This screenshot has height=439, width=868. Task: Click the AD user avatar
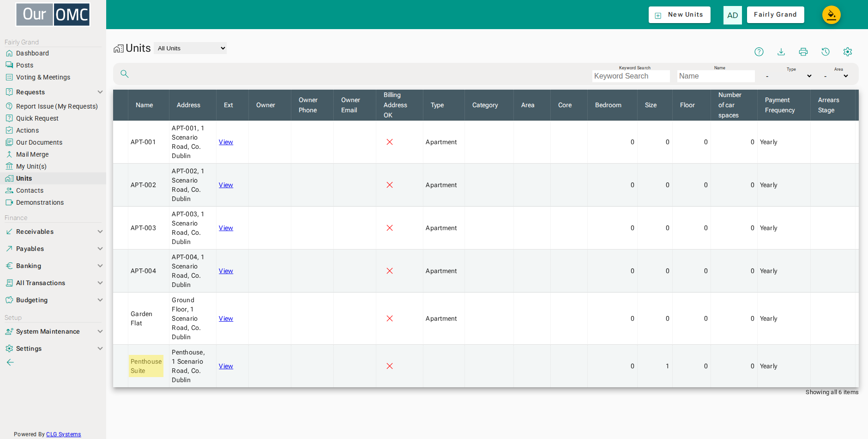tap(733, 15)
